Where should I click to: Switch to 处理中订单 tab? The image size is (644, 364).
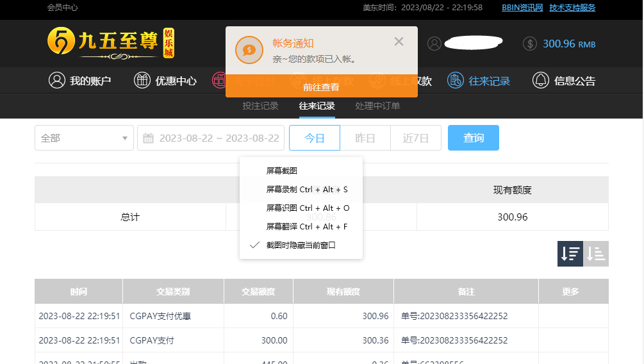tap(377, 106)
